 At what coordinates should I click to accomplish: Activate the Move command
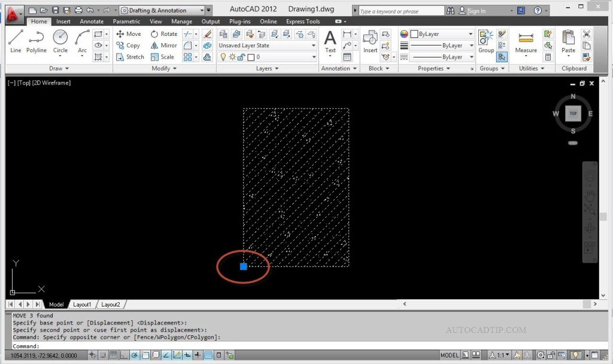click(x=128, y=34)
